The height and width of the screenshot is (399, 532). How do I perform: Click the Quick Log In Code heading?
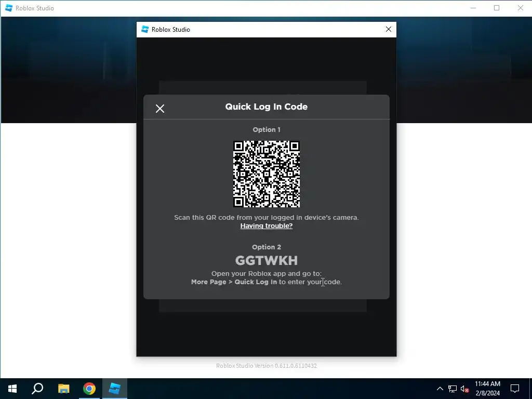[267, 107]
